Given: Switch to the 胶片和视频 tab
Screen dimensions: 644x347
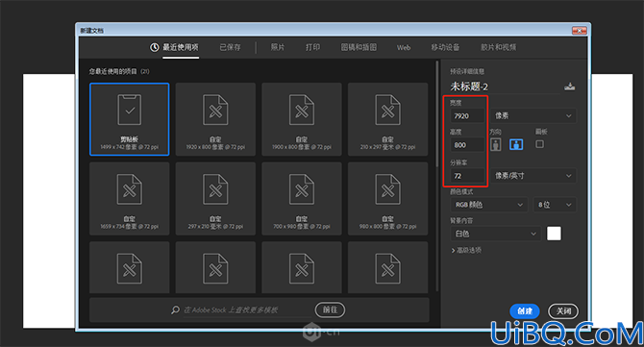Looking at the screenshot, I should [x=498, y=48].
